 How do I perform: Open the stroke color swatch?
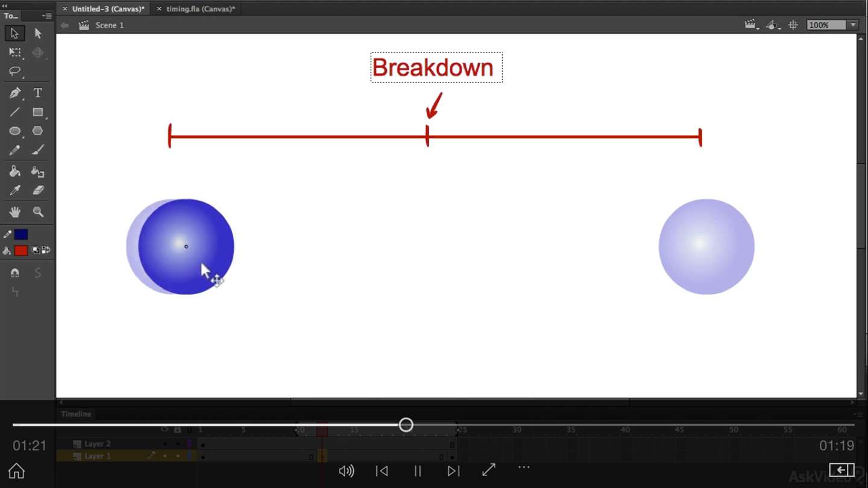coord(21,234)
